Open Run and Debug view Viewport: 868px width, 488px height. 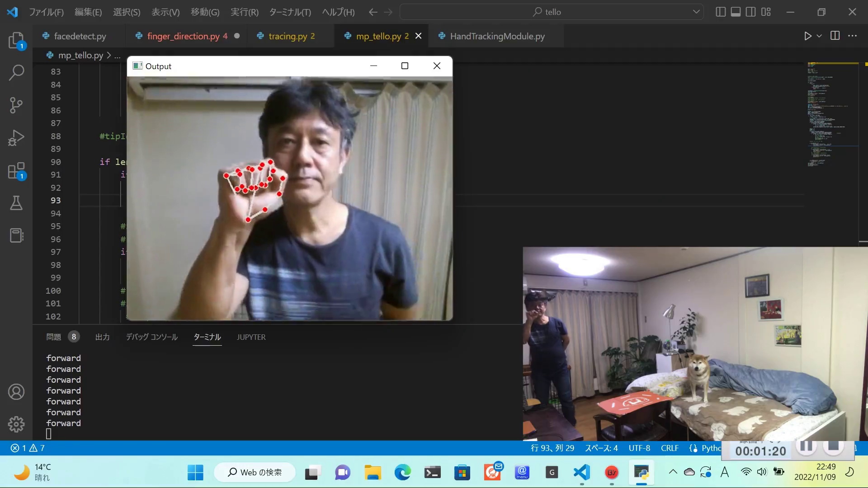coord(16,138)
